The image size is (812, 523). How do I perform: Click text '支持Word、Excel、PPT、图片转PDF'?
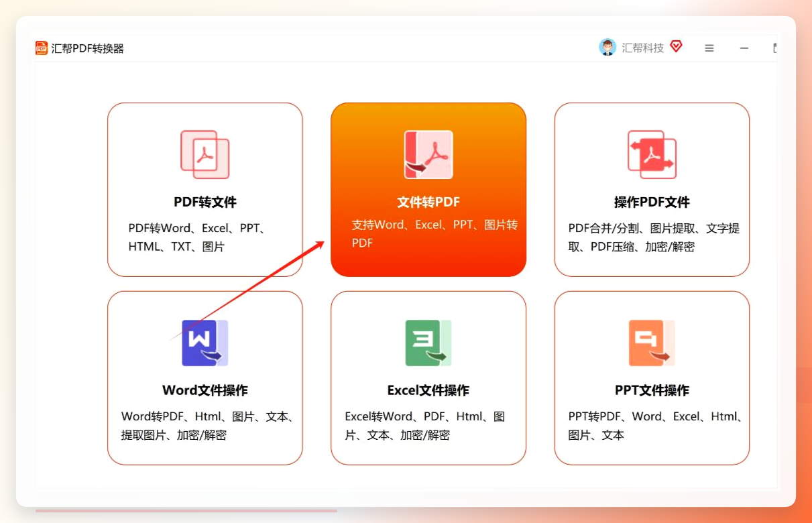[434, 234]
